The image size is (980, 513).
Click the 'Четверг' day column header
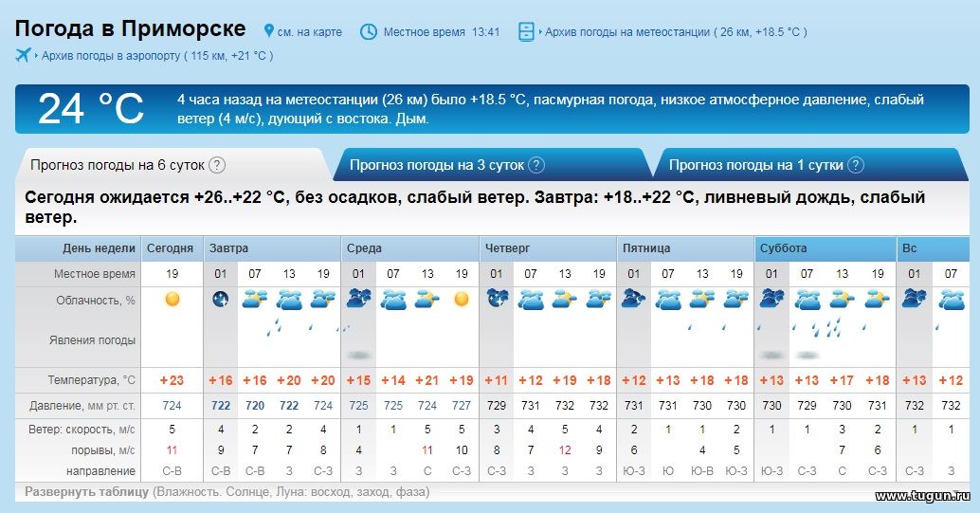[x=507, y=248]
